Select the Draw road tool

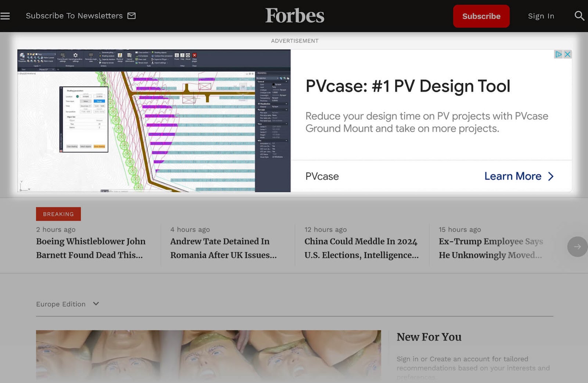pyautogui.click(x=141, y=59)
